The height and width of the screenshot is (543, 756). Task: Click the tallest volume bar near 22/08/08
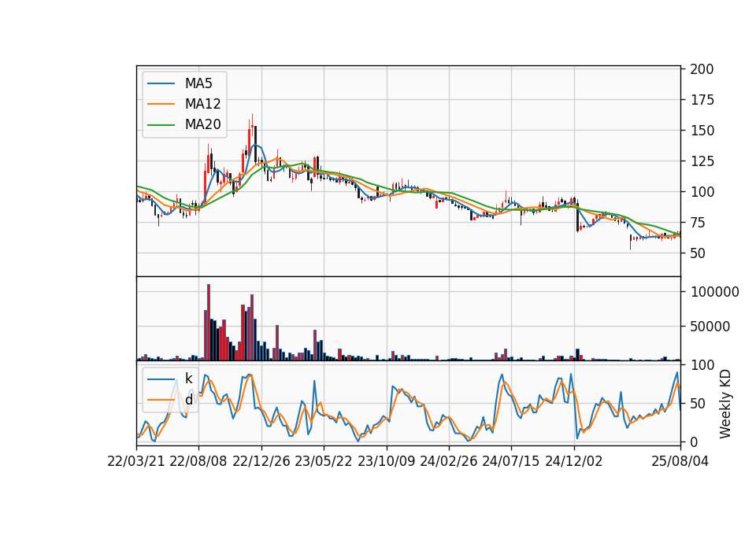[209, 323]
